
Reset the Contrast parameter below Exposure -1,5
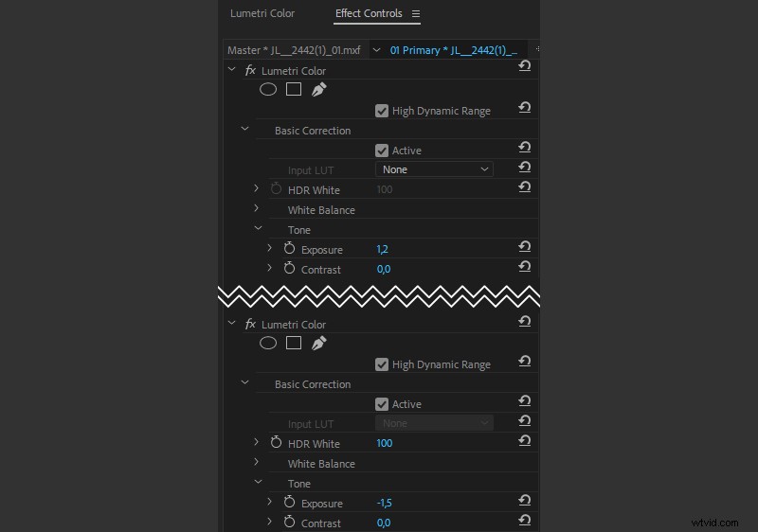click(x=525, y=521)
